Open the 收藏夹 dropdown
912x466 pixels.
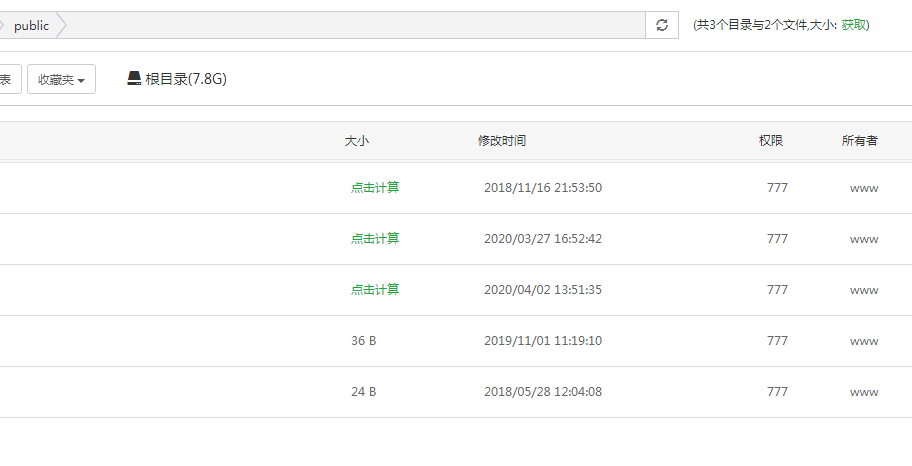[x=61, y=80]
